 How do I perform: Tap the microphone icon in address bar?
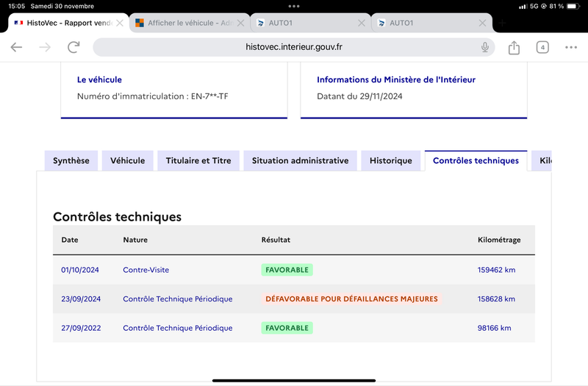(485, 47)
